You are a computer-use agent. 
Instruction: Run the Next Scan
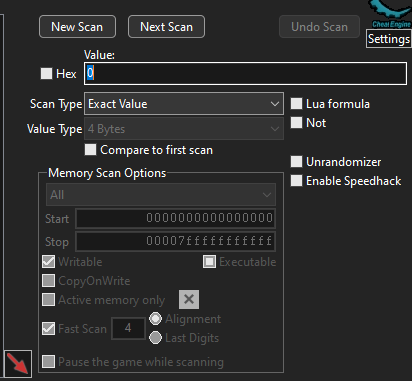pyautogui.click(x=166, y=27)
